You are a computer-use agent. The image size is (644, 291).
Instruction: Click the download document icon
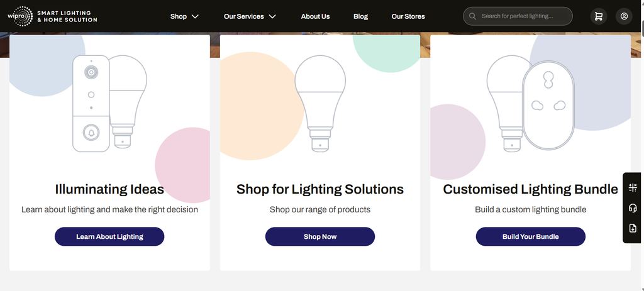click(x=633, y=228)
